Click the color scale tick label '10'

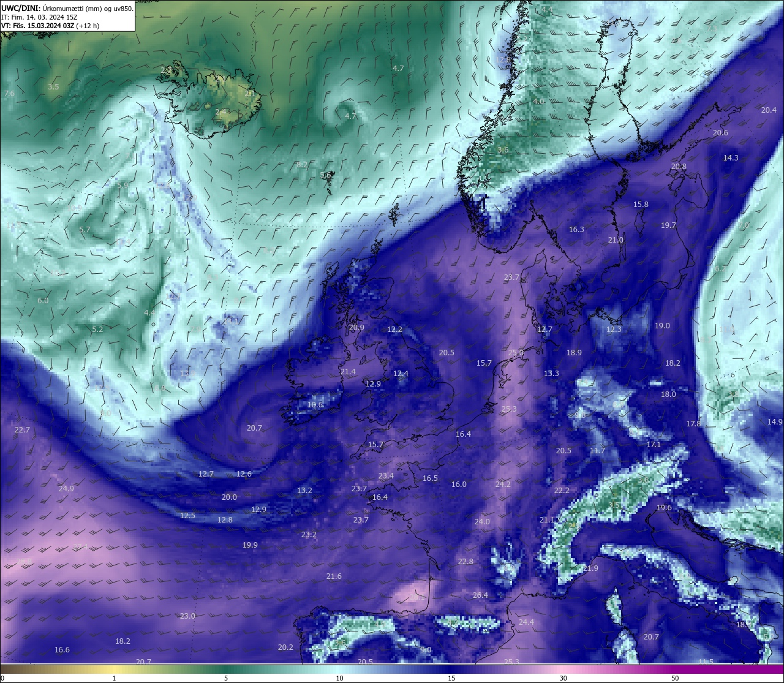(339, 678)
